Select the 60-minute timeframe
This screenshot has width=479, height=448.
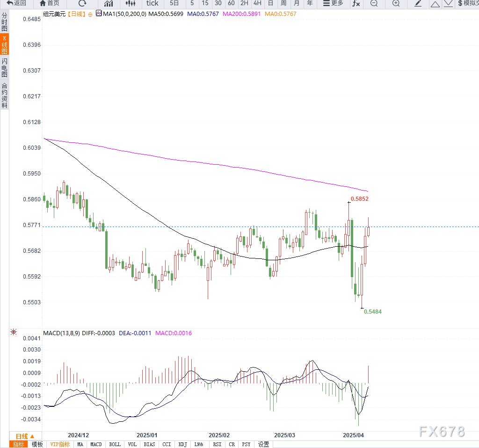point(231,3)
